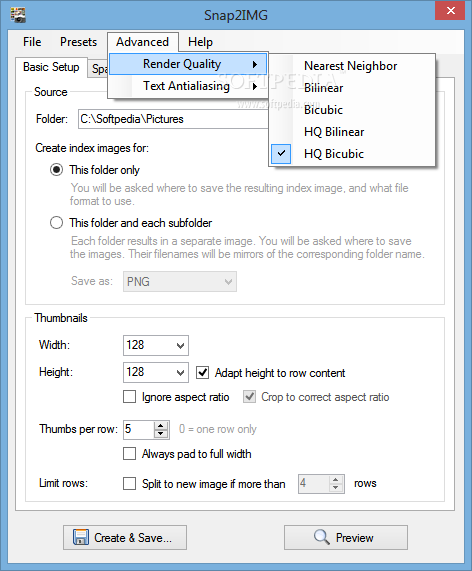This screenshot has width=472, height=571.
Task: Select HQ Bicubic render quality
Action: [352, 154]
